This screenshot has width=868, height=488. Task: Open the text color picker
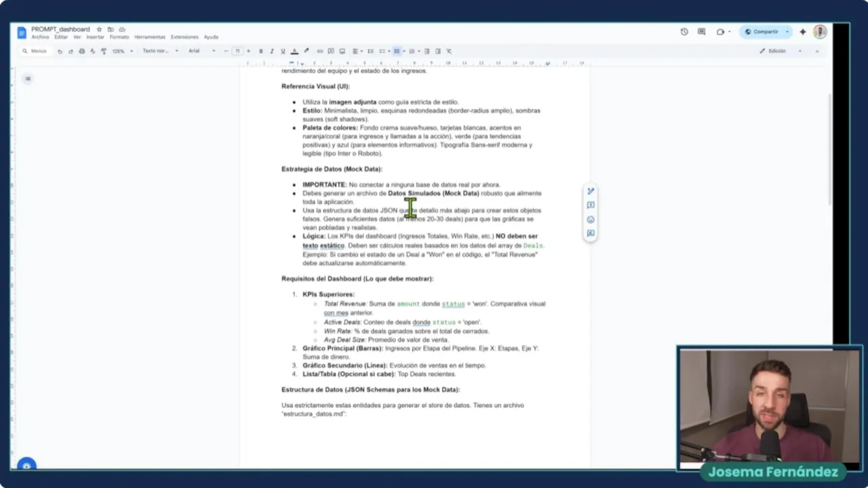click(294, 51)
